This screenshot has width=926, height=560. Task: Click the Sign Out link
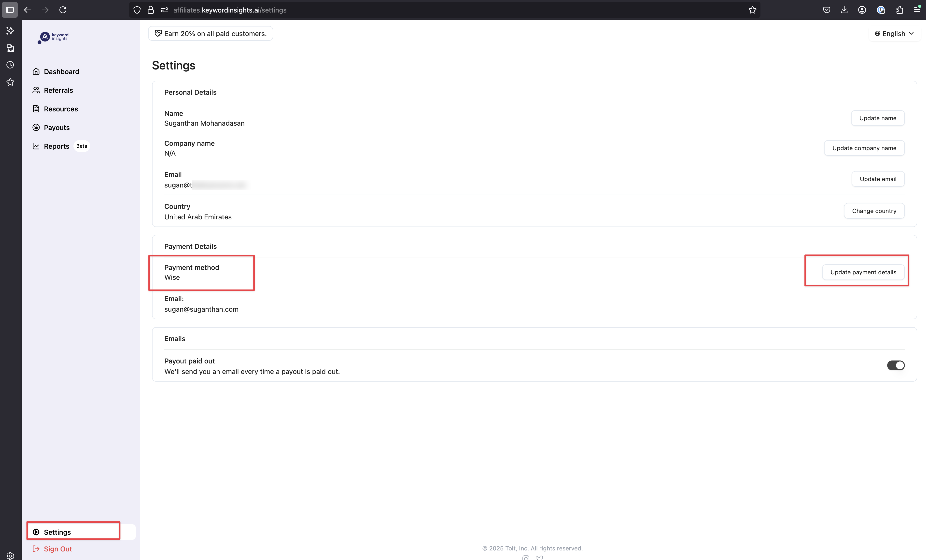tap(57, 549)
